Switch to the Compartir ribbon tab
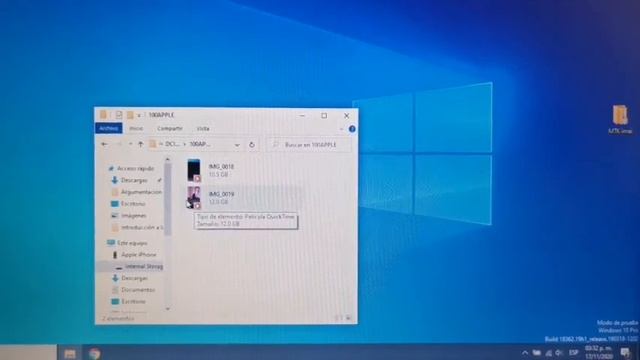 [x=170, y=129]
